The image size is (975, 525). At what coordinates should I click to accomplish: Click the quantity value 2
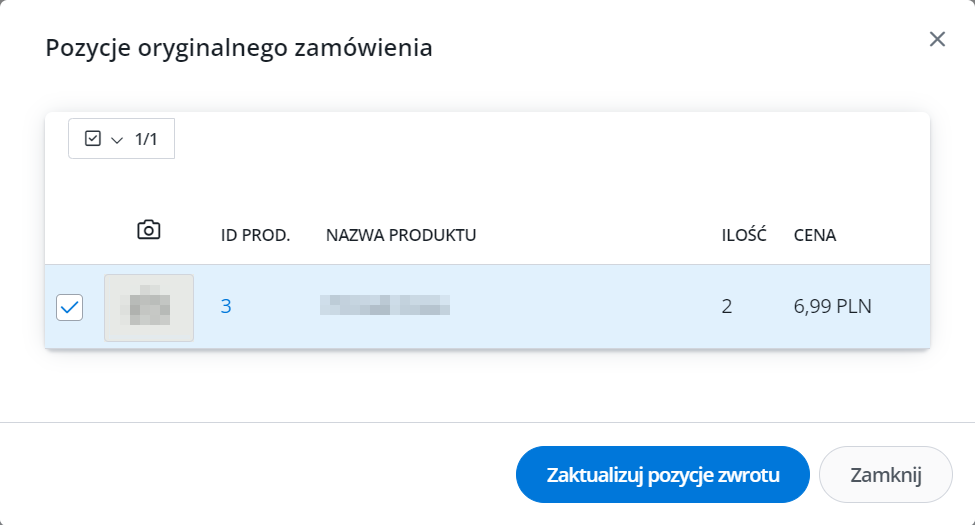726,306
